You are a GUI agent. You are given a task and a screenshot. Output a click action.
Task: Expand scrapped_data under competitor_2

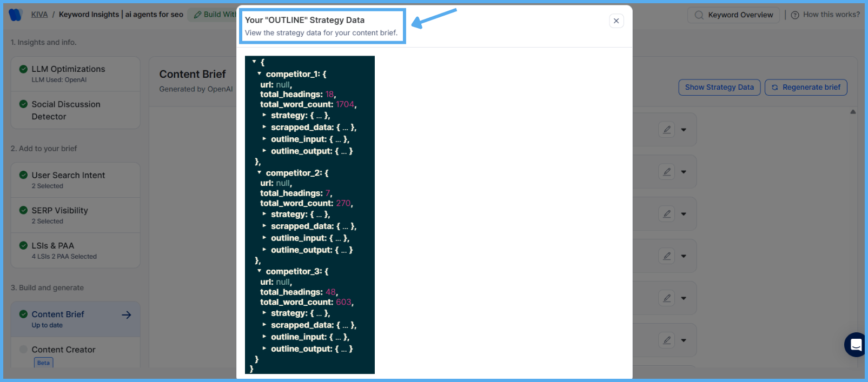[x=264, y=226]
